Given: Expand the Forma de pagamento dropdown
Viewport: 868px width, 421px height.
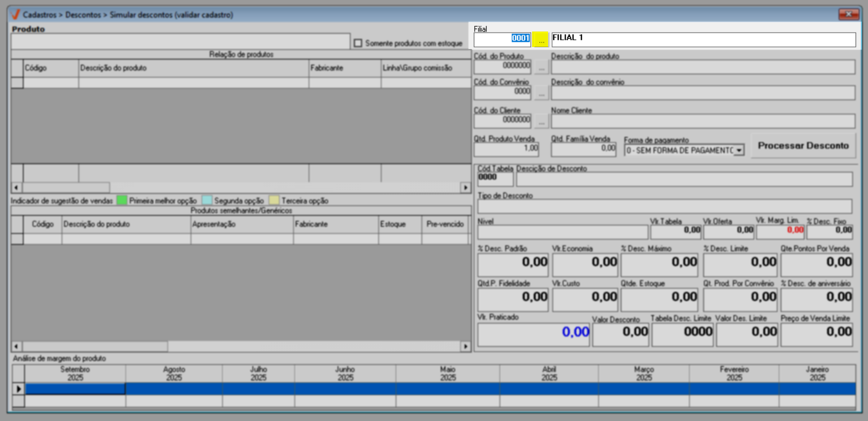Looking at the screenshot, I should pyautogui.click(x=739, y=150).
